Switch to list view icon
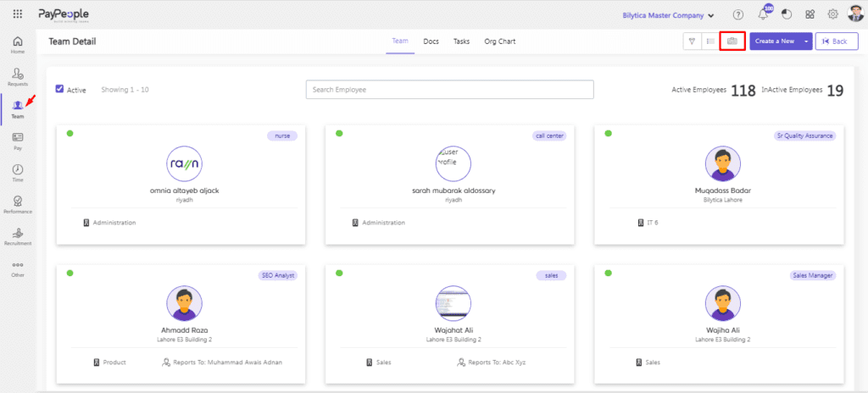 point(709,42)
